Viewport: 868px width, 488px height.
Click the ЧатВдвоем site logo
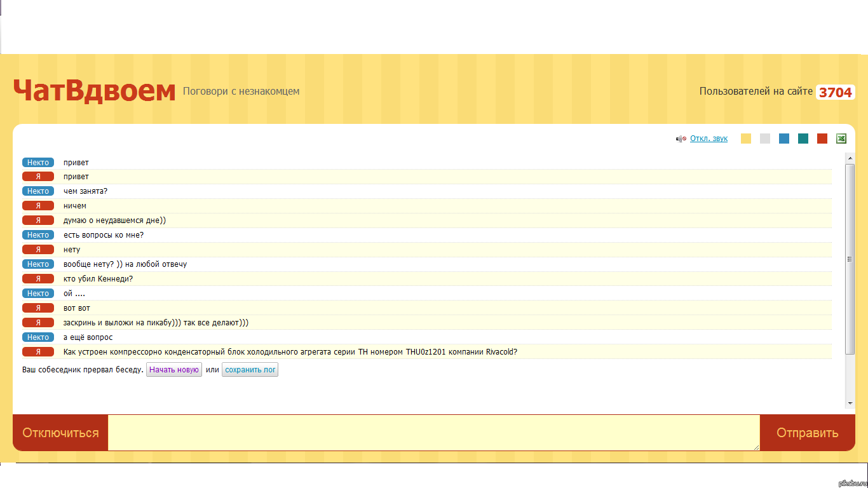click(94, 91)
